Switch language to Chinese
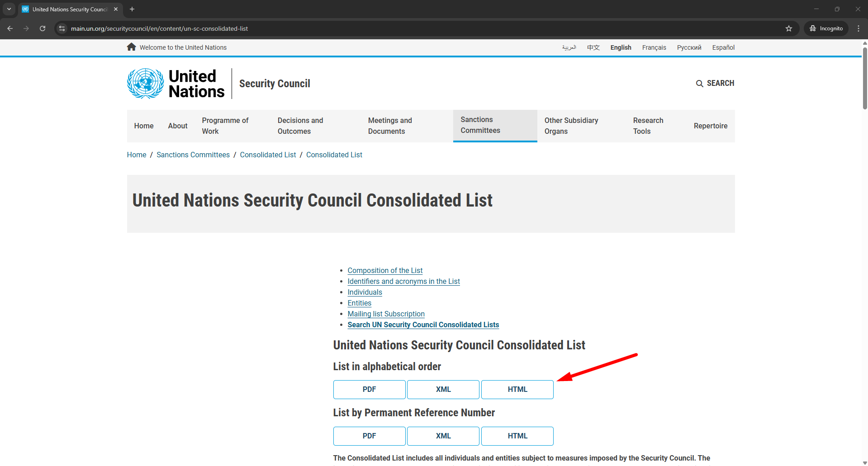868x466 pixels. [593, 47]
